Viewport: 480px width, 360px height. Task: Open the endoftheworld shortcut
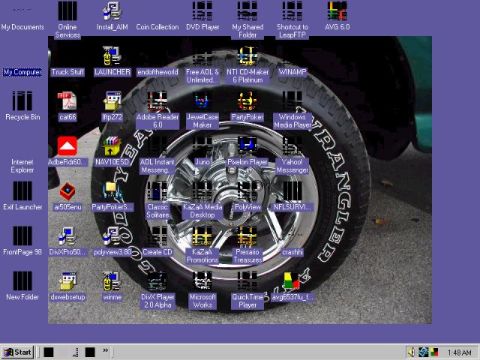[157, 72]
